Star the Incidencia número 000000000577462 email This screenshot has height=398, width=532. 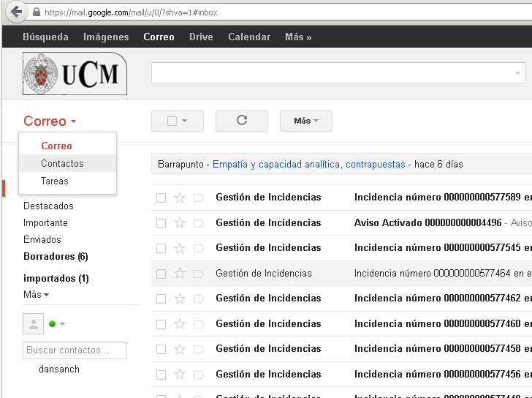pos(180,298)
